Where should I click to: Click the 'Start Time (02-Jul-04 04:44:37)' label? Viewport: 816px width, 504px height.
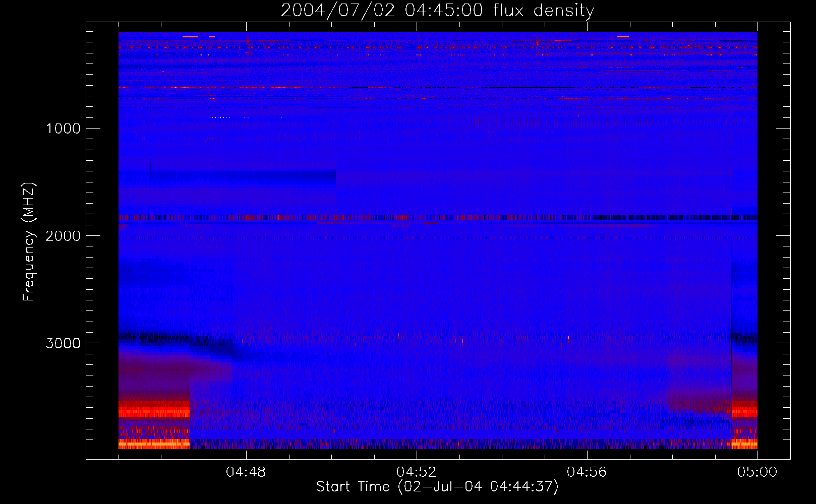(437, 487)
